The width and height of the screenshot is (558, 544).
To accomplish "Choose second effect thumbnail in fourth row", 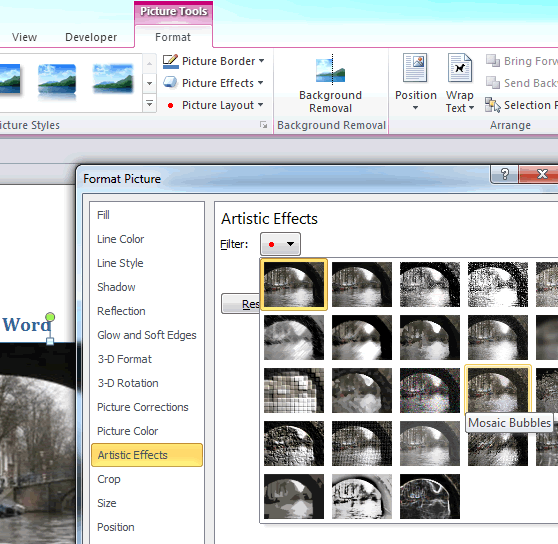I will pyautogui.click(x=362, y=444).
